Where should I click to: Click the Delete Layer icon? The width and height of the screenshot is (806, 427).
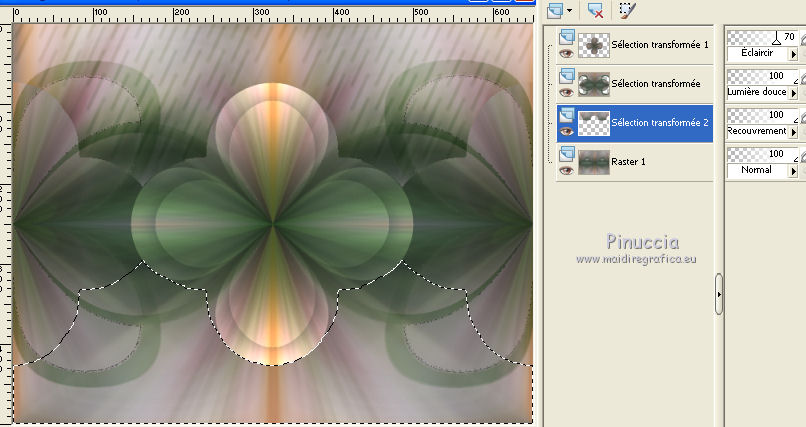[595, 10]
